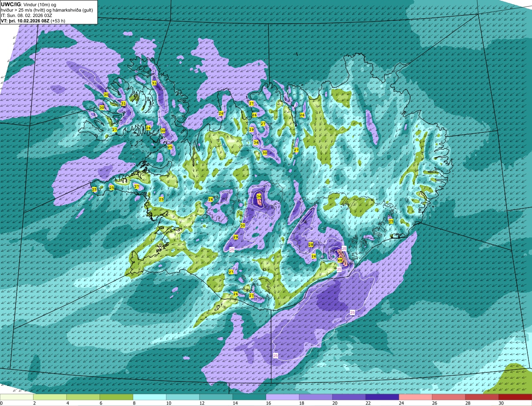The image size is (532, 406).
Task: Select the salmon swatch between 26 and 28
Action: coord(449,397)
